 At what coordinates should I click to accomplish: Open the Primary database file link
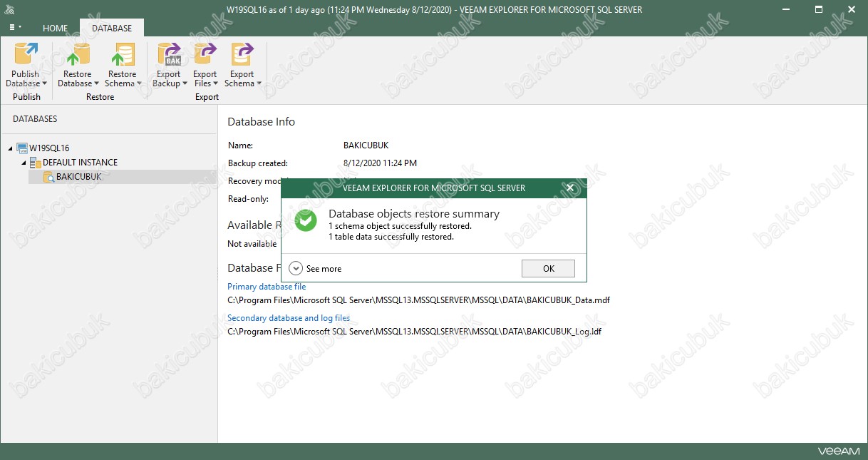[267, 287]
